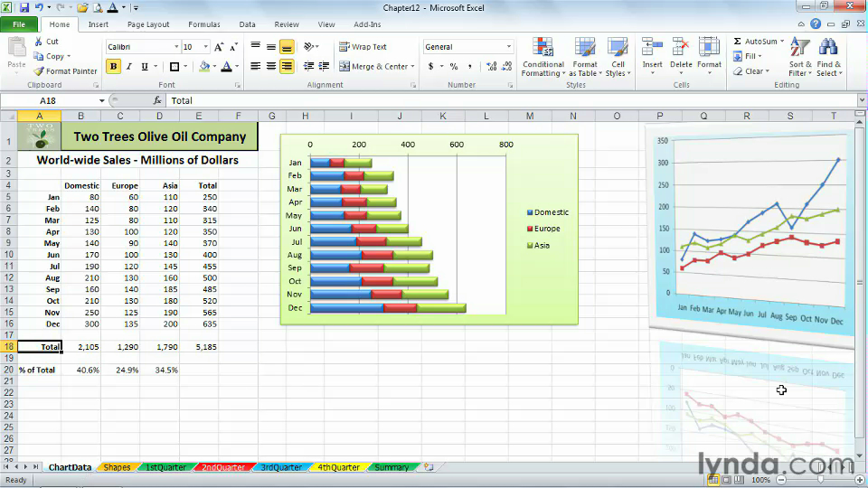Open the General number format dropdown
This screenshot has height=488, width=868.
(509, 47)
